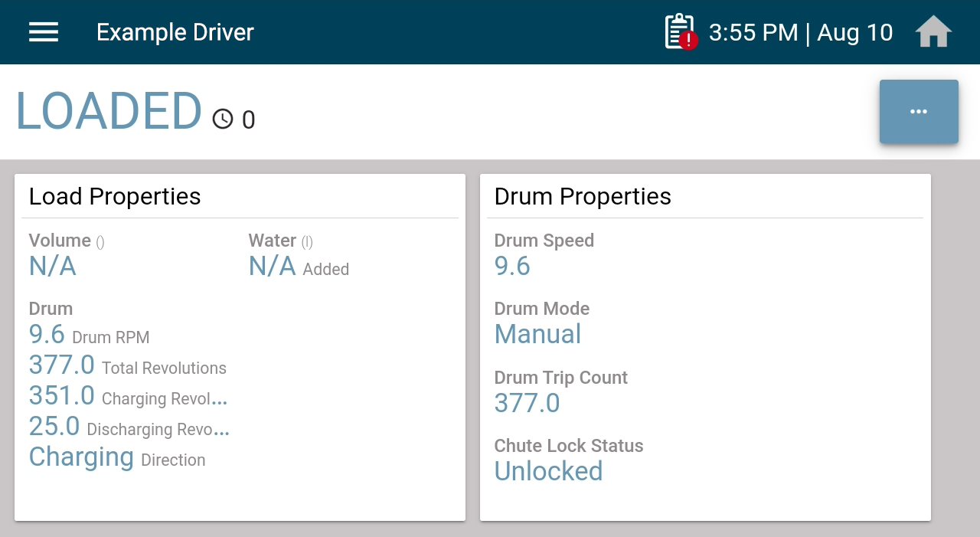Screen dimensions: 980x537
Task: Select the Load Properties card header
Action: 115,197
